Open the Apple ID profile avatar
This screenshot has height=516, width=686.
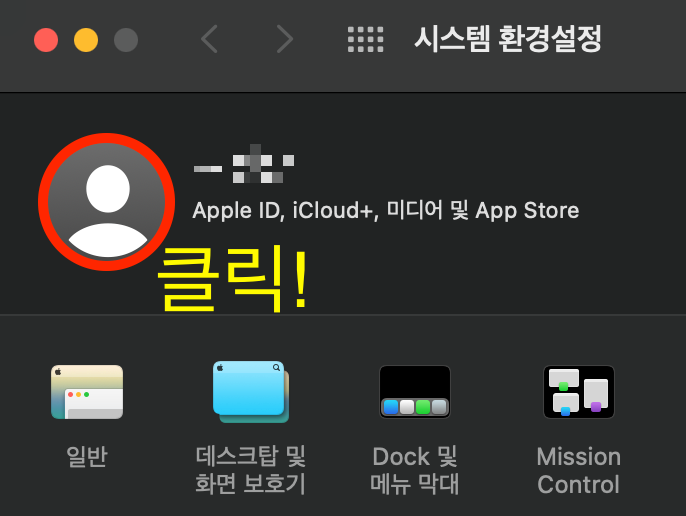(x=106, y=202)
